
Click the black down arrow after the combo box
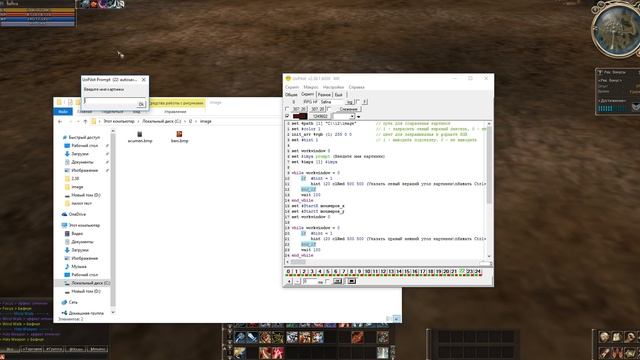tap(358, 117)
